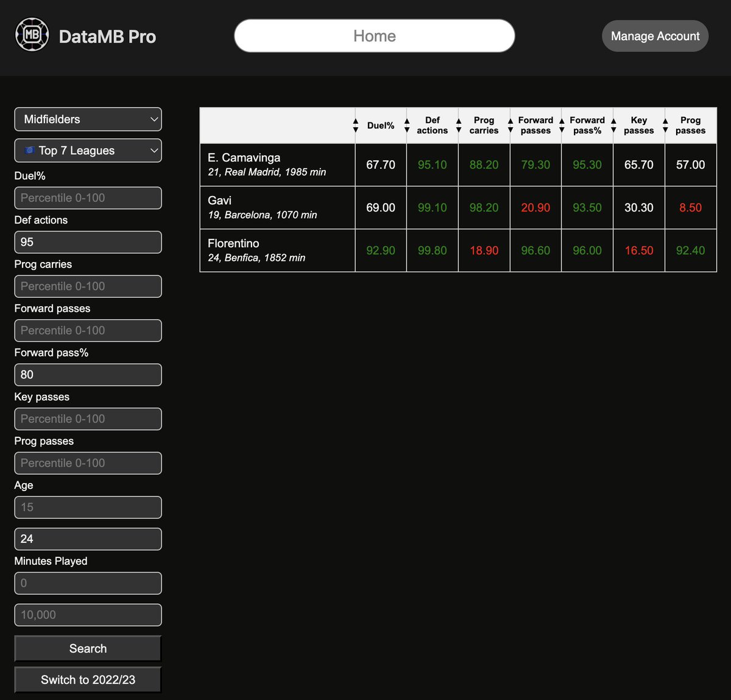Screen dimensions: 731x700
Task: Focus maximum Age input showing 24
Action: coord(88,539)
